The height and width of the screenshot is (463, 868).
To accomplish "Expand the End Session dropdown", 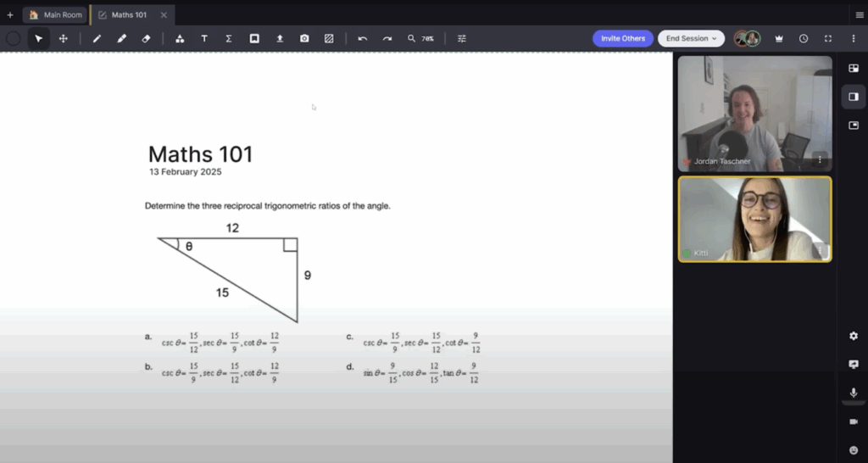I will click(x=691, y=38).
